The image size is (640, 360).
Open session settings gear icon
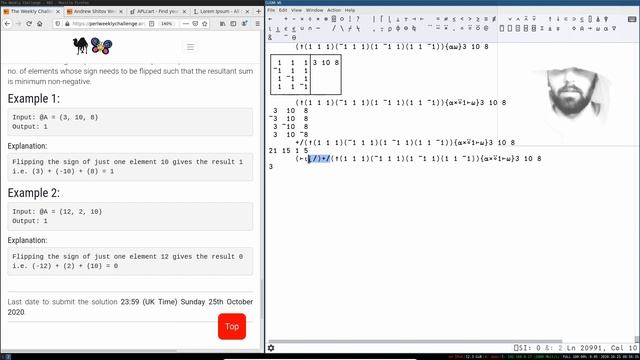[271, 348]
